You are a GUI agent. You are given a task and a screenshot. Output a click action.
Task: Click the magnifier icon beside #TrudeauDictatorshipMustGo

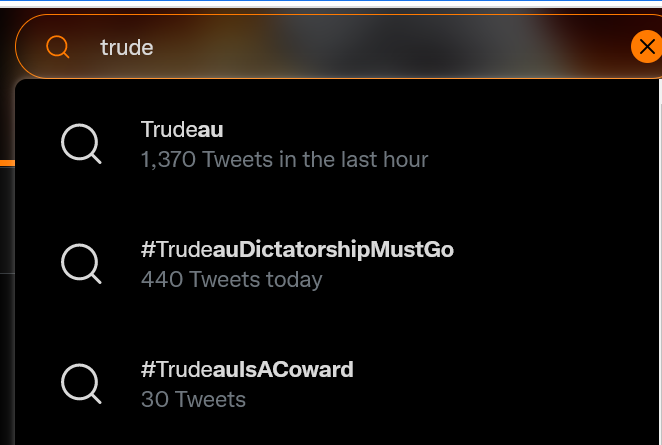coord(81,263)
